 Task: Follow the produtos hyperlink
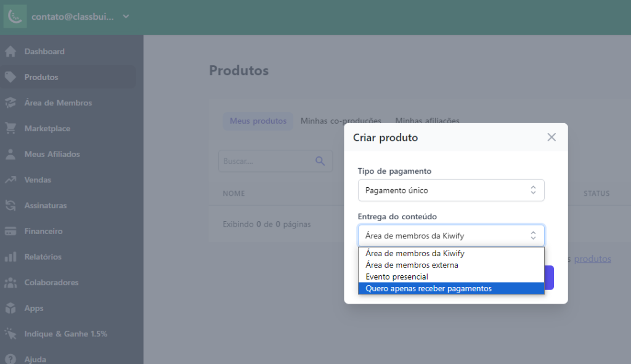(x=592, y=259)
